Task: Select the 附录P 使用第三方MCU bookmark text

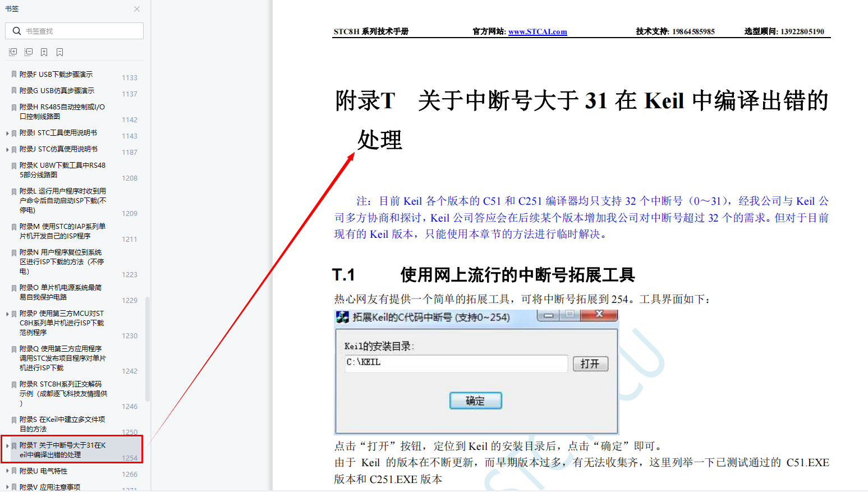Action: [62, 323]
